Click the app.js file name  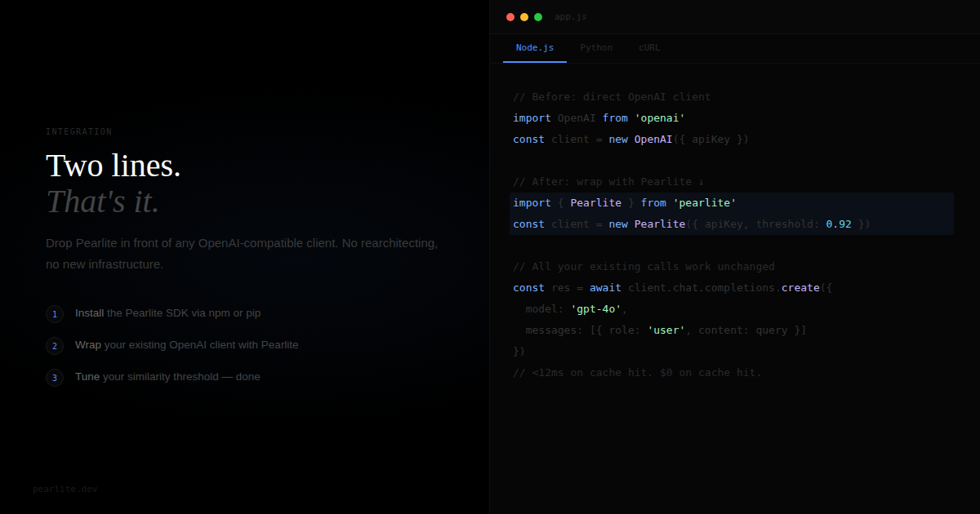(x=570, y=17)
